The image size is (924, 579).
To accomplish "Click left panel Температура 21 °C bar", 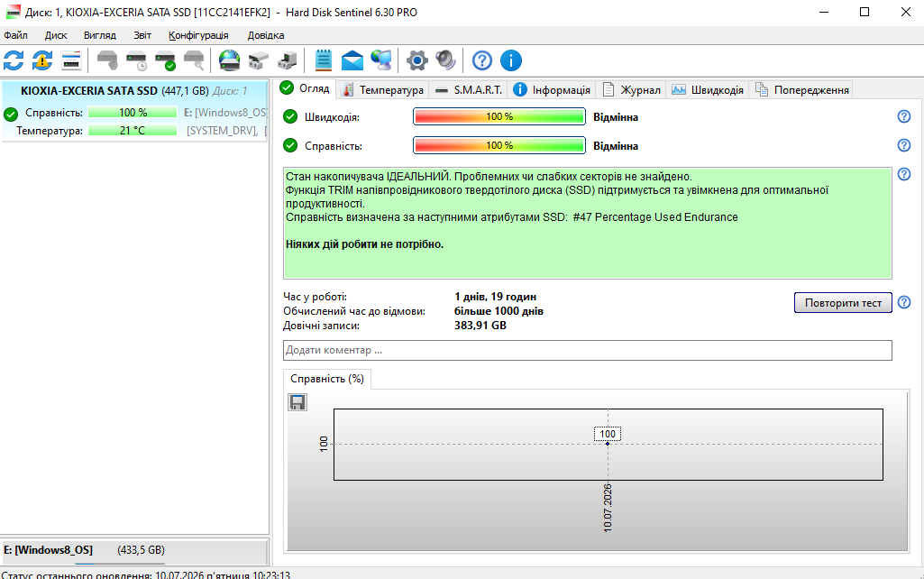I will (x=133, y=130).
